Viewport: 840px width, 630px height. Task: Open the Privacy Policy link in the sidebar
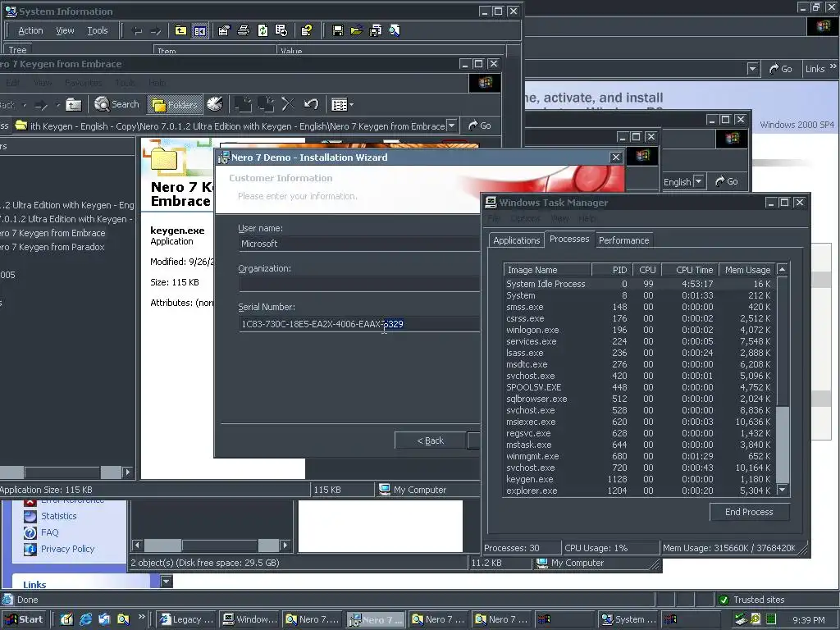tap(67, 549)
